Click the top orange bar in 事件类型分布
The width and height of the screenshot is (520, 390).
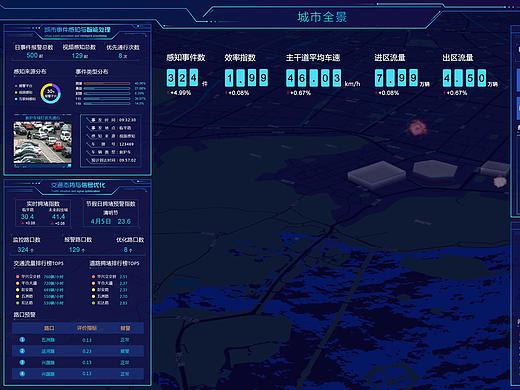pyautogui.click(x=107, y=83)
